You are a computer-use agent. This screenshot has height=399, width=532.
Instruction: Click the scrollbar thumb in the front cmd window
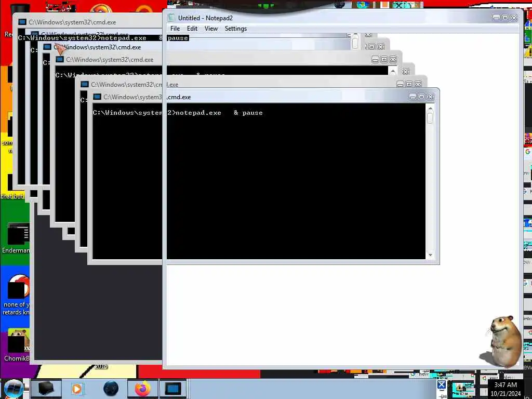click(430, 118)
